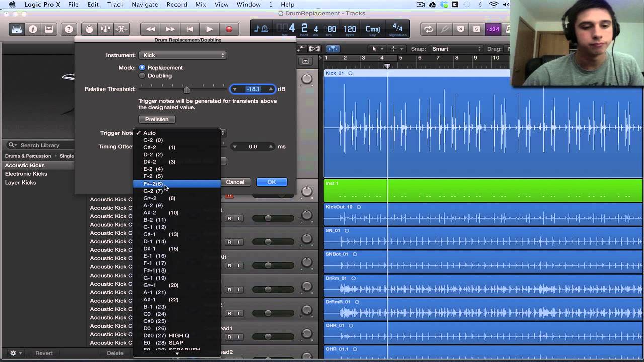
Task: Click Delete button in Library
Action: pyautogui.click(x=115, y=353)
